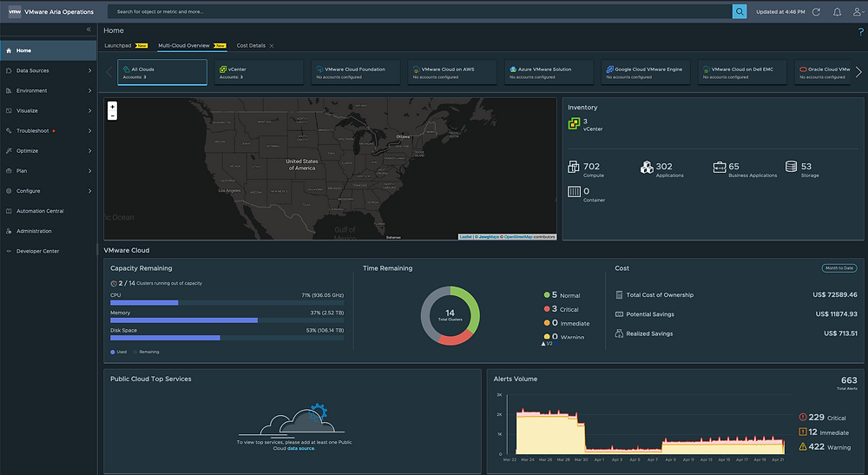The image size is (868, 475).
Task: Select the vCenter cloud card
Action: [259, 73]
